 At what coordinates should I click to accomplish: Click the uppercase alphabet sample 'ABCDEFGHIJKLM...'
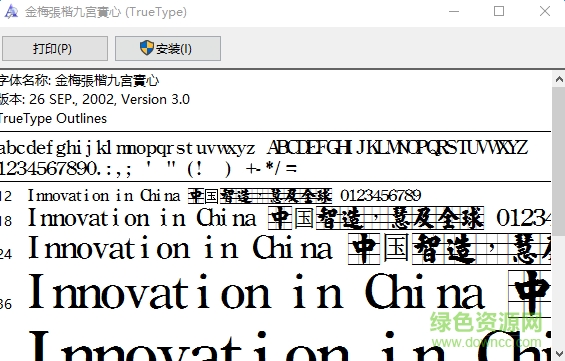click(x=397, y=147)
